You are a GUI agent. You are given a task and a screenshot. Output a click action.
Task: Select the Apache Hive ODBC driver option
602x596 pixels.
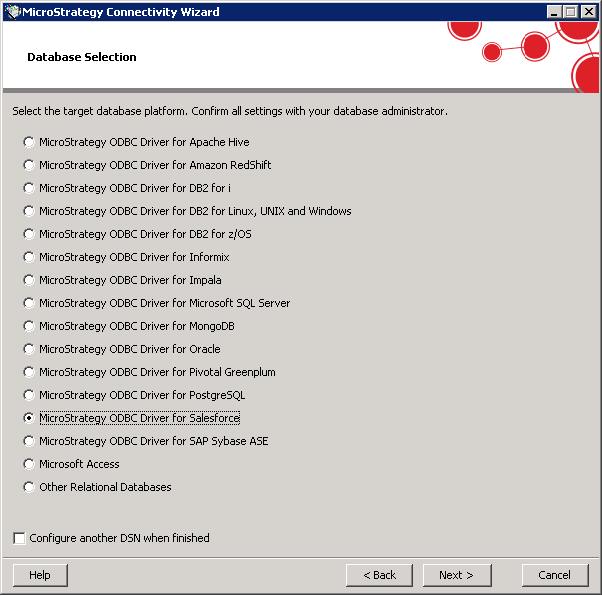29,142
